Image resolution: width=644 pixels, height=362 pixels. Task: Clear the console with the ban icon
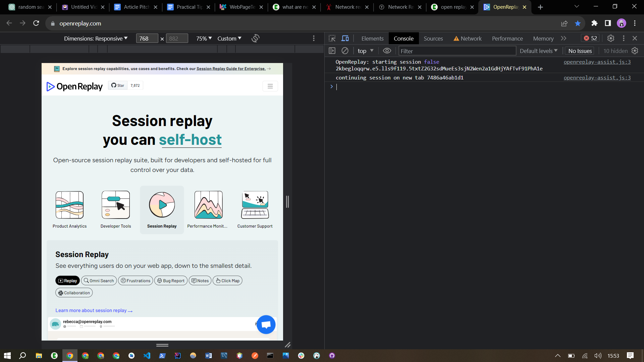coord(345,51)
